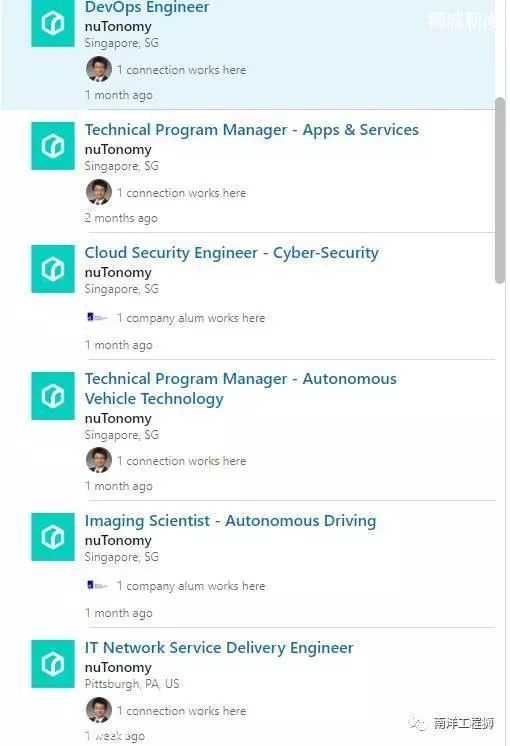Click company alum logo under Imaging Scientist
510x746 pixels.
click(97, 585)
